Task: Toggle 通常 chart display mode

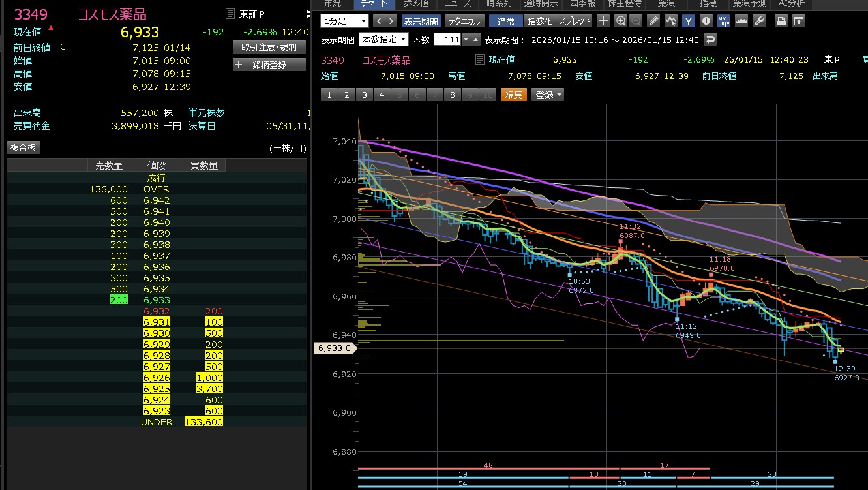Action: click(x=505, y=21)
